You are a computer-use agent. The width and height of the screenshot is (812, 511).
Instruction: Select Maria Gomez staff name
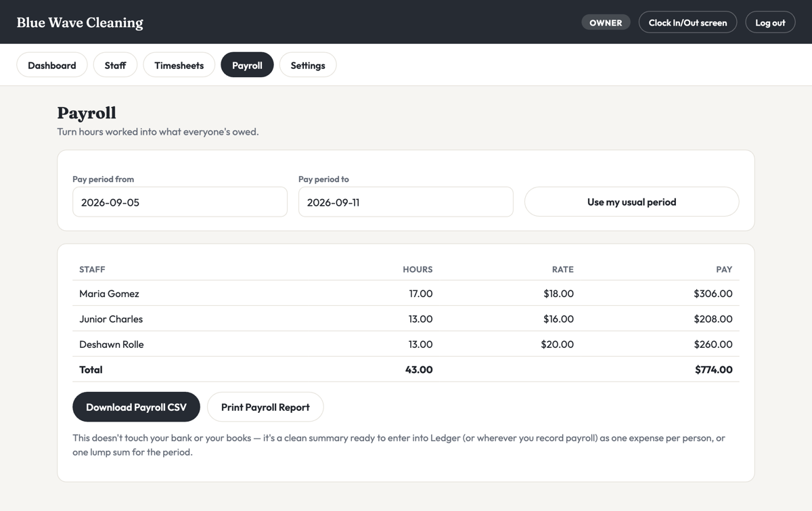(x=109, y=294)
